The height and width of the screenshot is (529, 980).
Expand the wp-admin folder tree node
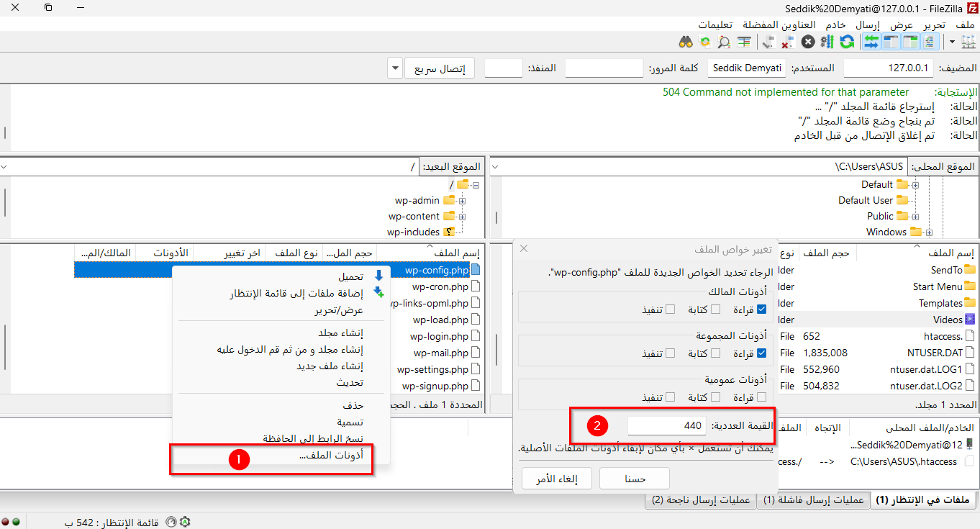pyautogui.click(x=462, y=201)
